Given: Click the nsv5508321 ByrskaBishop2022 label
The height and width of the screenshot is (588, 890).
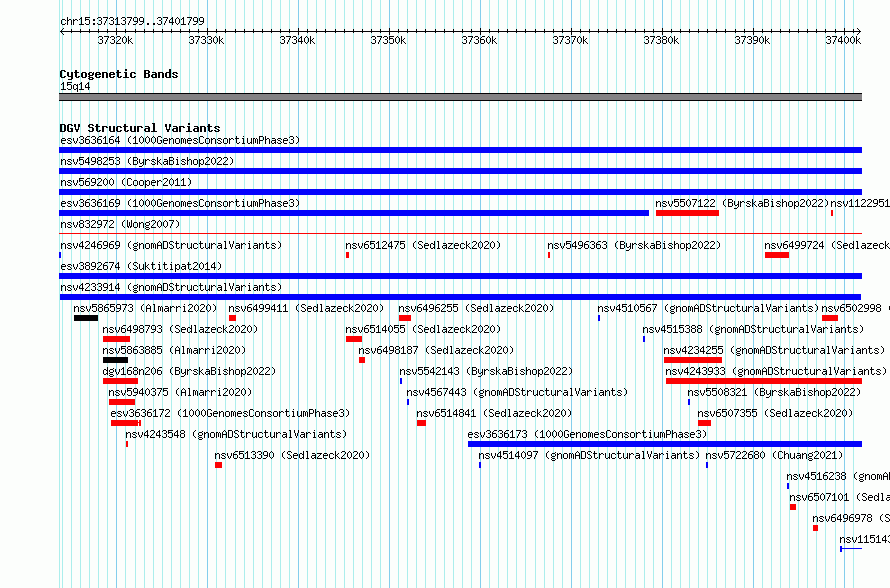Looking at the screenshot, I should [x=774, y=392].
